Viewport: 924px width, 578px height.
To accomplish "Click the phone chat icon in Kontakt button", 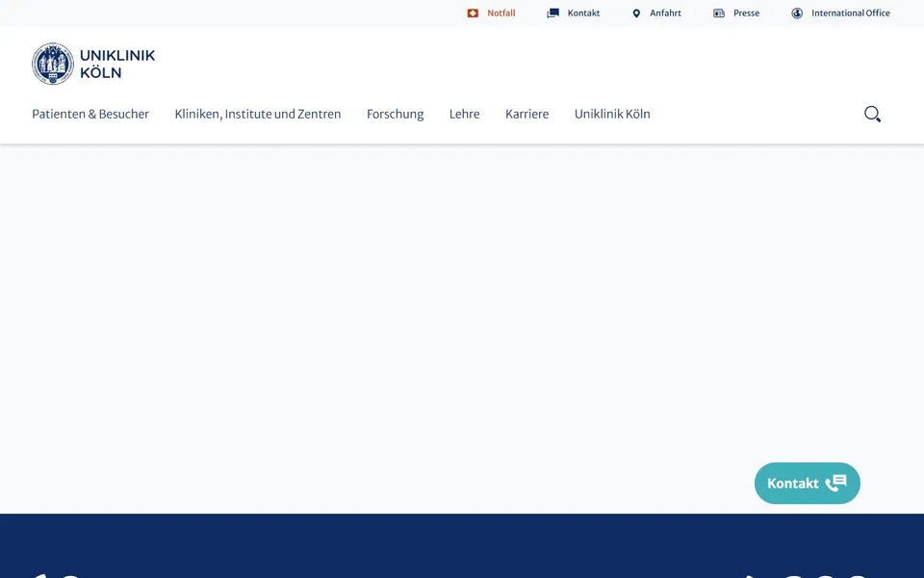I will point(835,483).
